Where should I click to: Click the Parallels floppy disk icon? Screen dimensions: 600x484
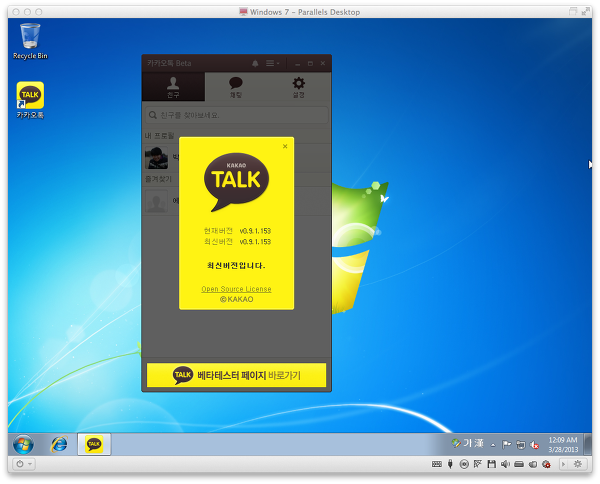point(492,464)
